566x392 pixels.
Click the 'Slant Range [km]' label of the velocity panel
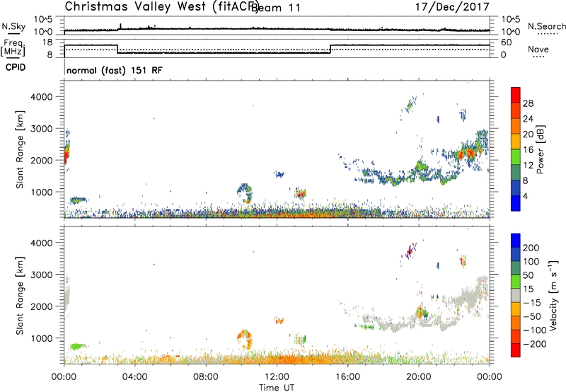tap(20, 296)
